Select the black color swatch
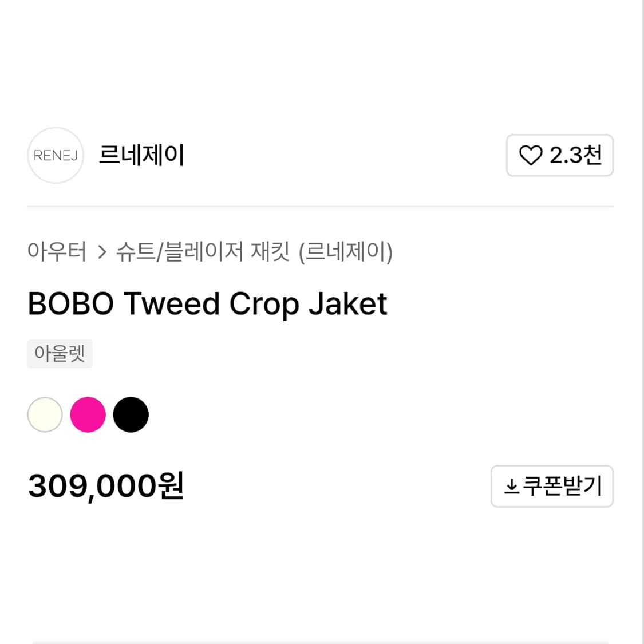Image resolution: width=644 pixels, height=644 pixels. point(131,414)
